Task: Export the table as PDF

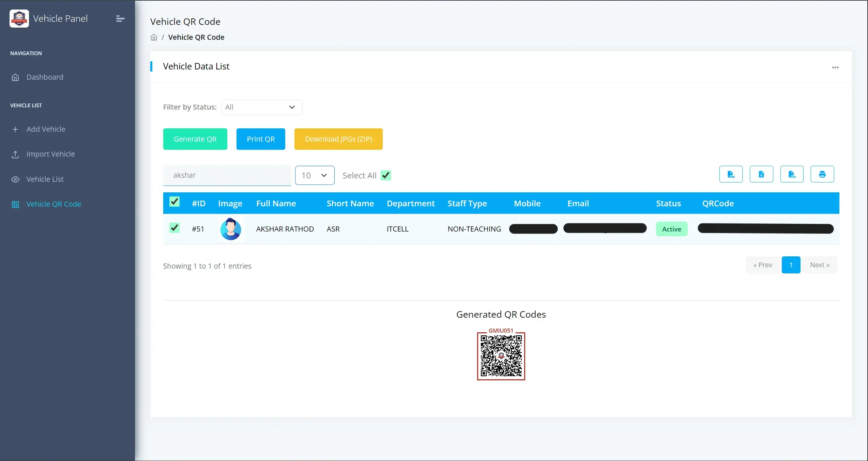Action: 731,174
